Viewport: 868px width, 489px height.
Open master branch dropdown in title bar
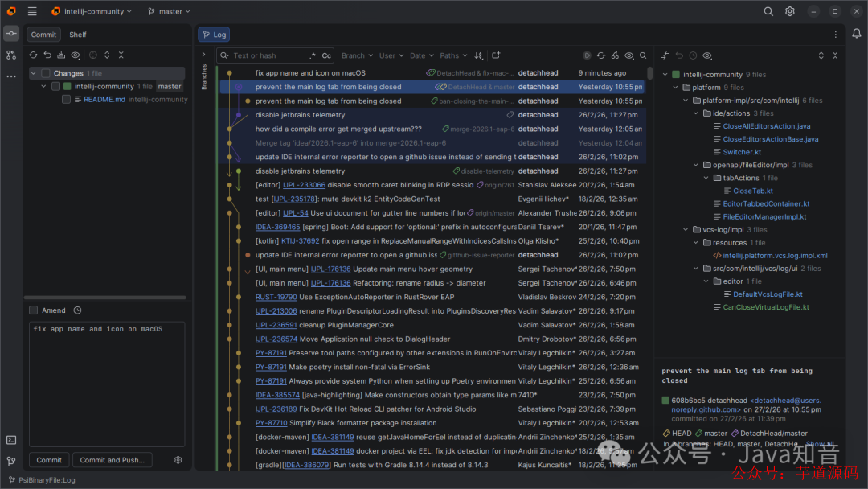(x=169, y=11)
